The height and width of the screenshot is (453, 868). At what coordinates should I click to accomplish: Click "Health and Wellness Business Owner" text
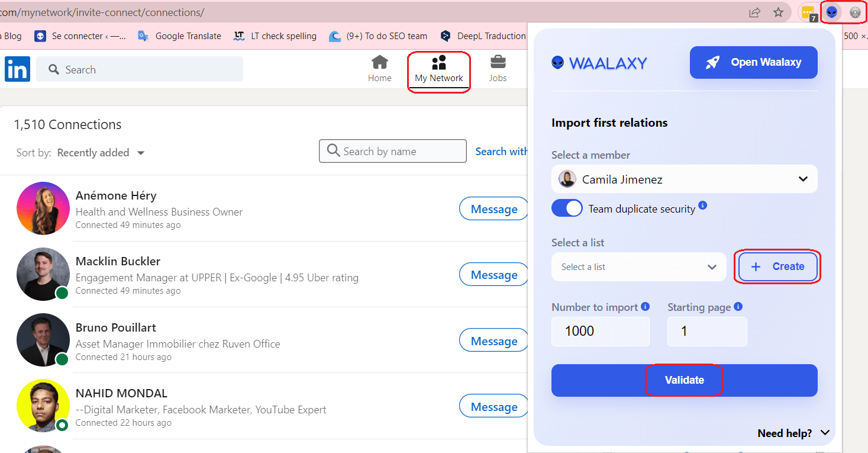point(159,211)
